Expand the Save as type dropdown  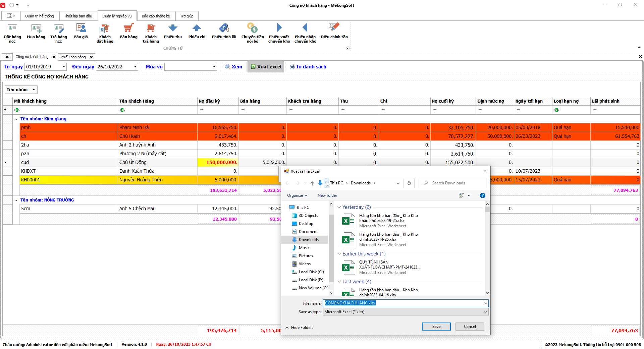coord(485,312)
